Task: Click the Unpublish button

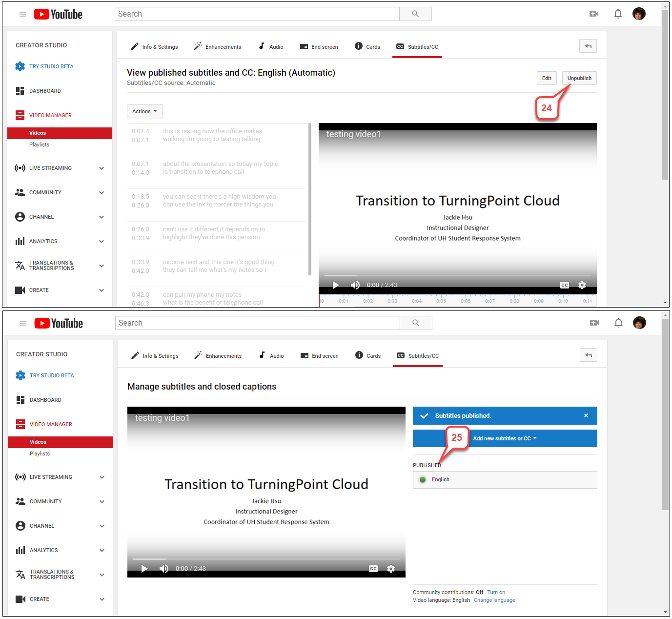Action: 579,78
